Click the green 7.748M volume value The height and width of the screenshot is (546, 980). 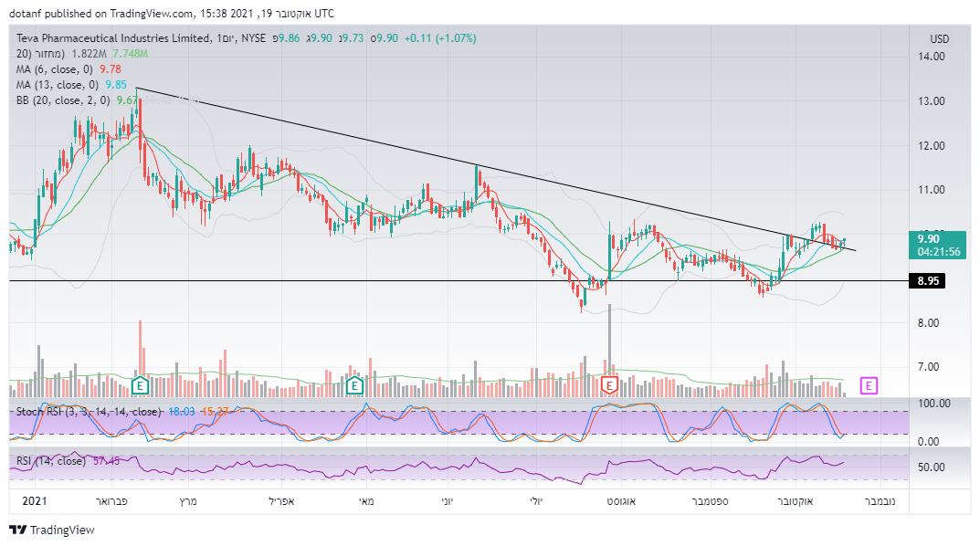click(x=130, y=54)
